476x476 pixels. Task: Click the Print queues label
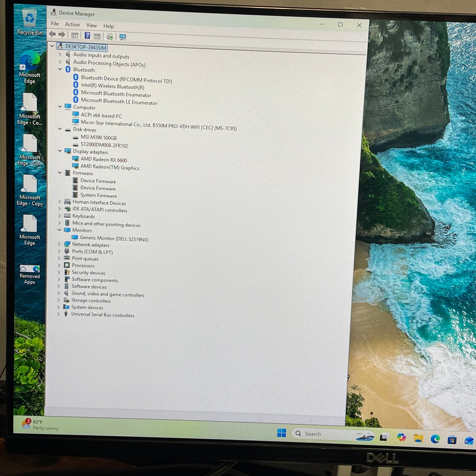click(85, 259)
